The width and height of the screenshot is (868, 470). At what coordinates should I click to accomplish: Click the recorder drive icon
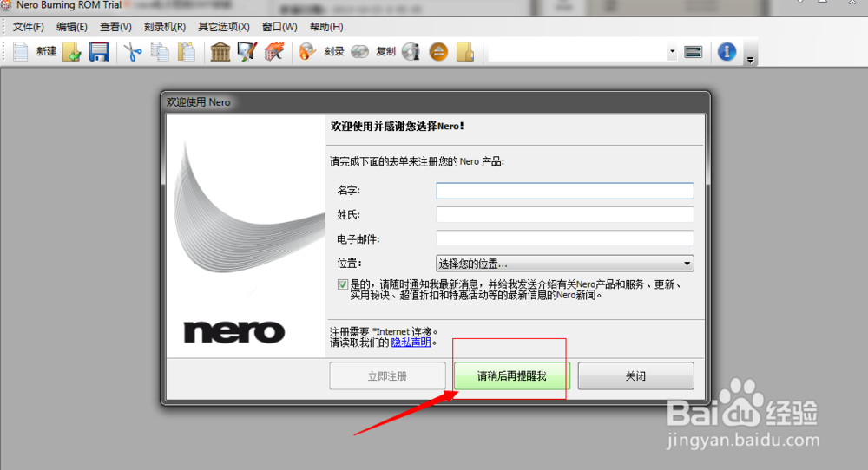(x=693, y=52)
